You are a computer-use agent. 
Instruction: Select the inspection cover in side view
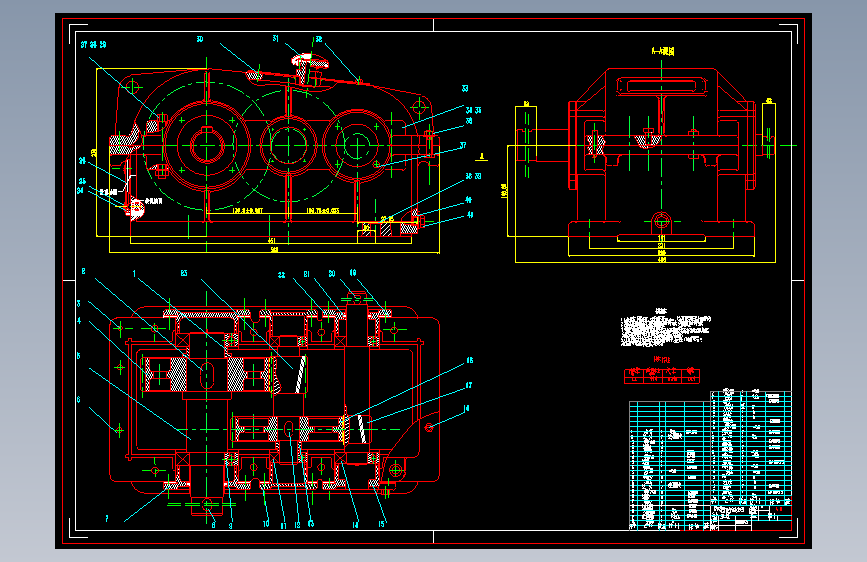pyautogui.click(x=662, y=87)
